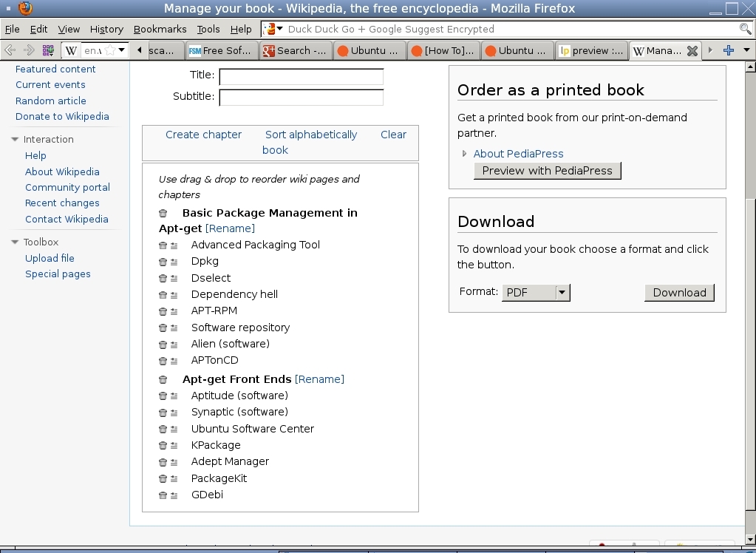Expand the About PediaPress disclosure triangle
The image size is (756, 553).
coord(464,154)
